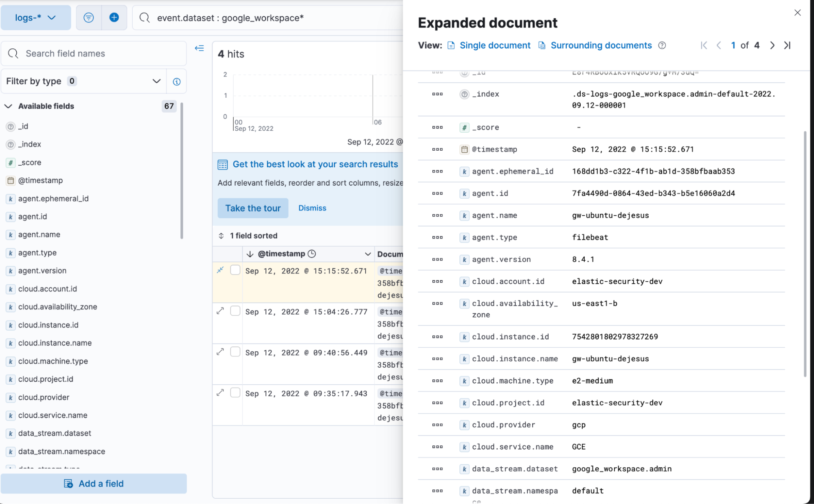Click the expanded document scrollbar

point(805,254)
